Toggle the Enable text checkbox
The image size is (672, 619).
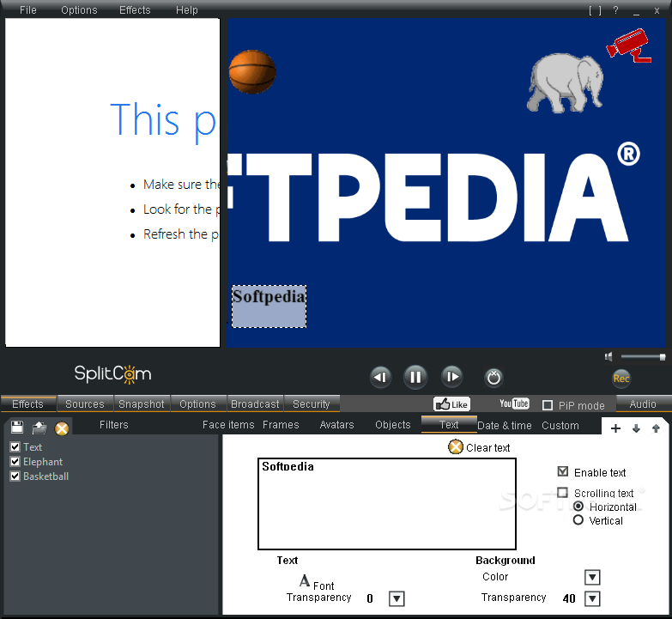click(x=563, y=471)
